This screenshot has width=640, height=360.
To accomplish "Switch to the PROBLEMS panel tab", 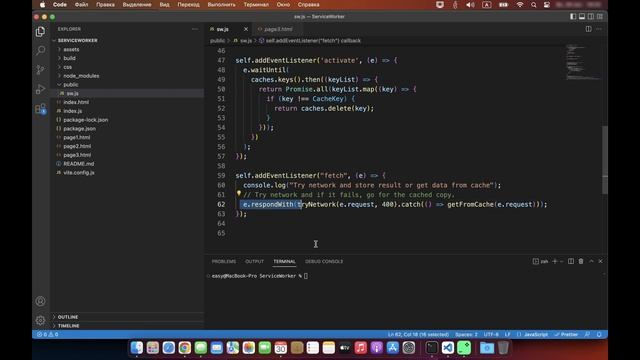I will click(224, 261).
